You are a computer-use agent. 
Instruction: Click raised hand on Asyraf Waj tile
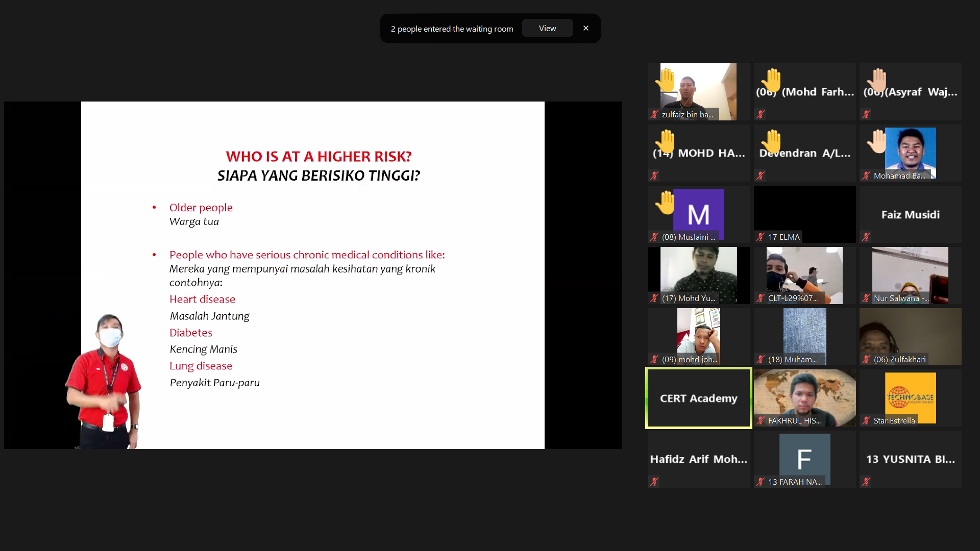[x=877, y=80]
